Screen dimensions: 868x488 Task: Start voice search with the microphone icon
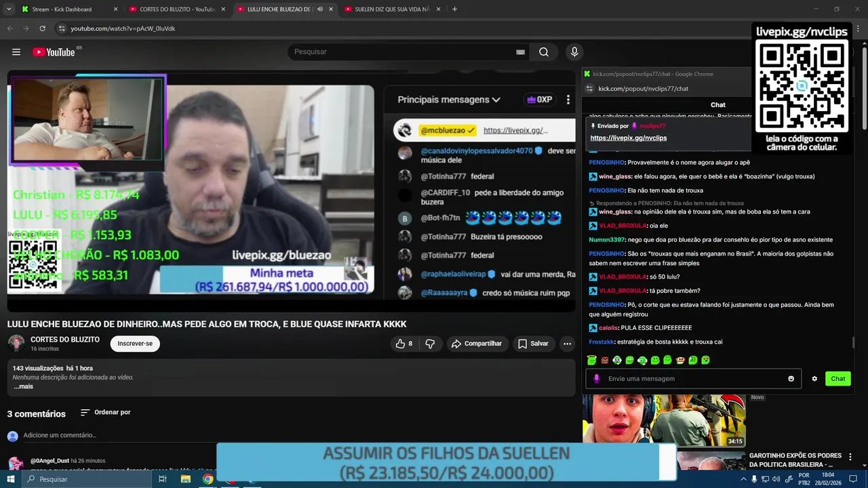574,52
